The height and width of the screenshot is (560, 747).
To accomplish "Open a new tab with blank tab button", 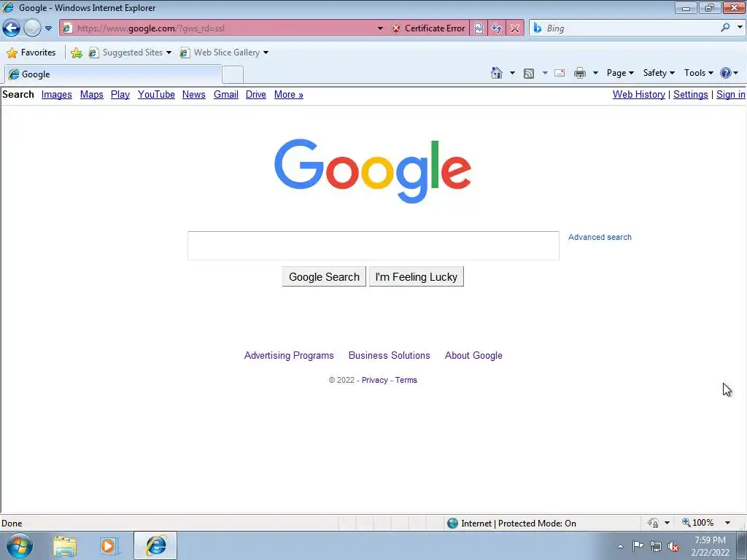I will pos(233,75).
